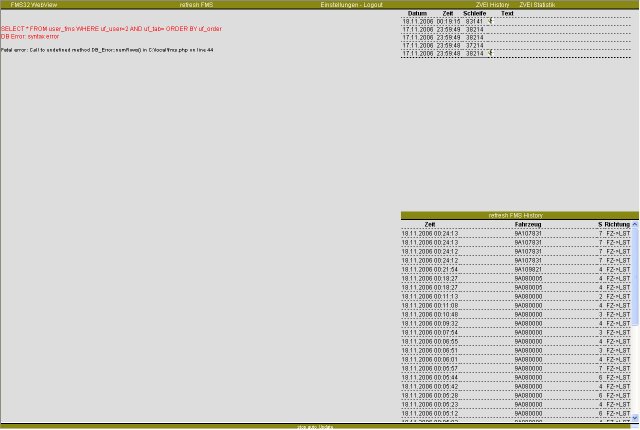Click the Richtung column header
The width and height of the screenshot is (640, 430).
click(x=618, y=224)
